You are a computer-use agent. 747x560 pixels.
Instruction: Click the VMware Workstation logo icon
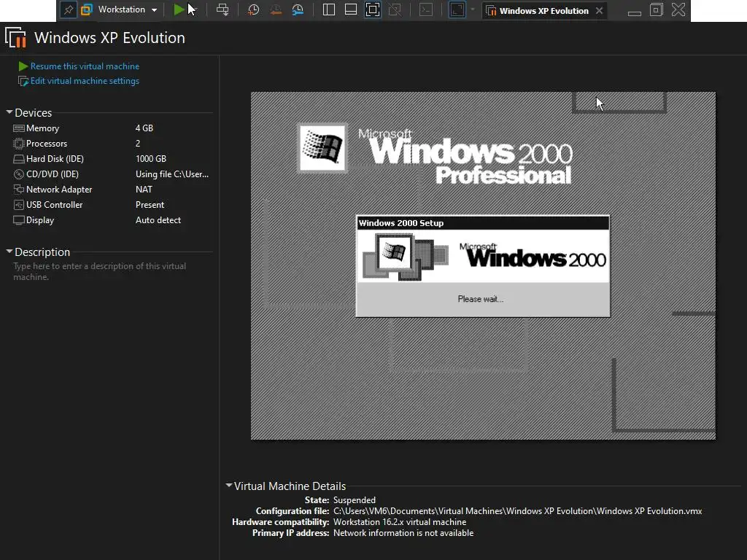click(87, 9)
